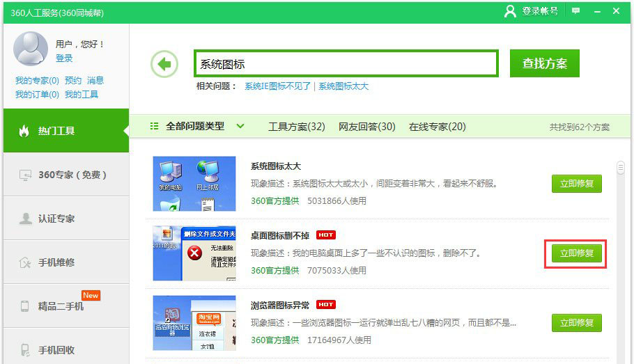Click the result title 桌面图标删不掉
Screen dimensions: 634x364
pyautogui.click(x=280, y=235)
